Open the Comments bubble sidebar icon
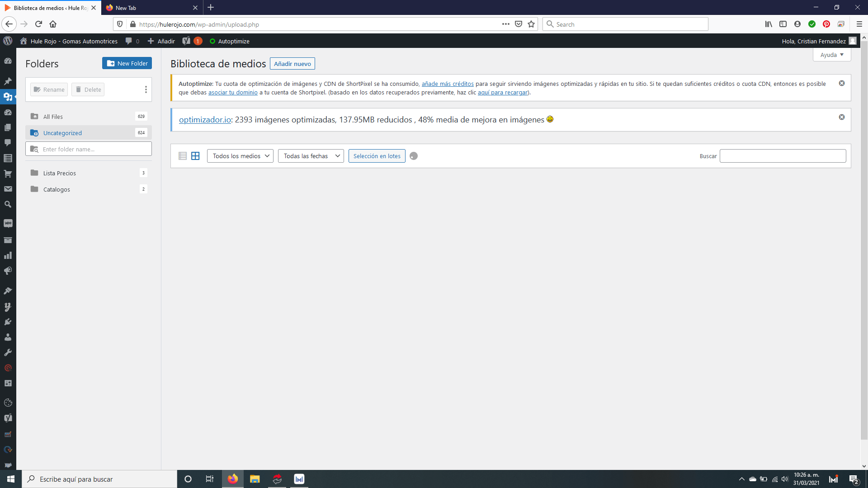868x488 pixels. pyautogui.click(x=8, y=143)
